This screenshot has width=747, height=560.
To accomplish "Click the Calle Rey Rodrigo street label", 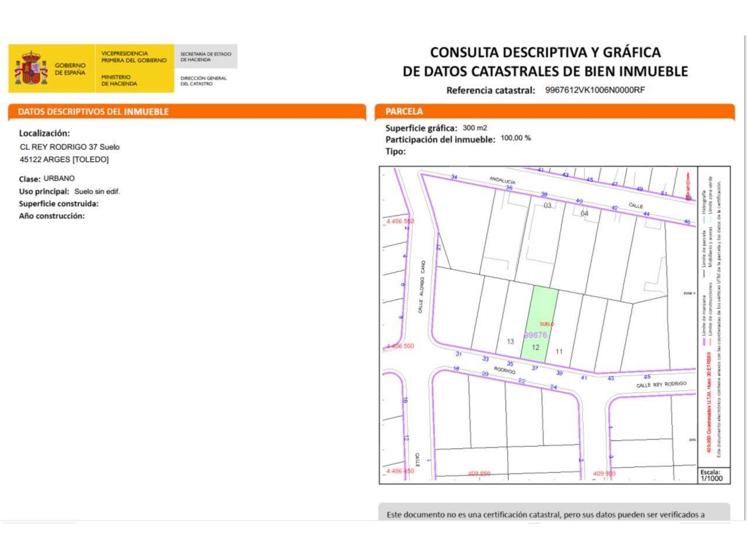I will [661, 385].
